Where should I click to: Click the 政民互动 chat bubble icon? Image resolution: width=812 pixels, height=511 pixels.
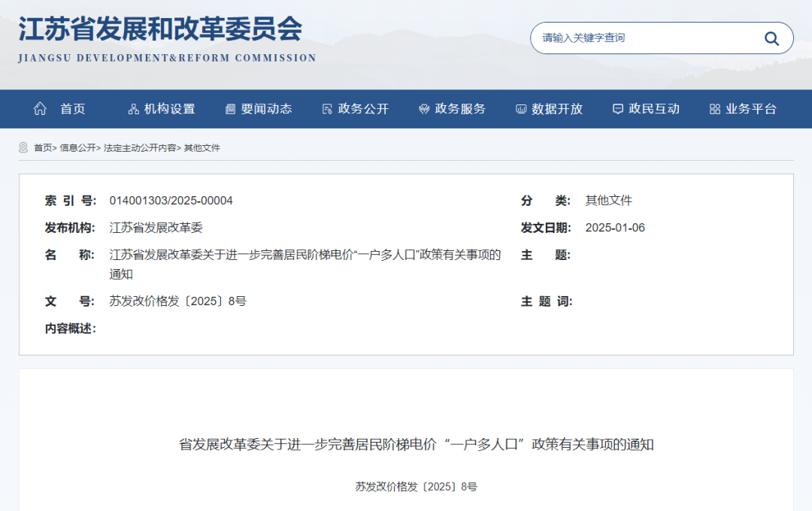click(x=618, y=109)
